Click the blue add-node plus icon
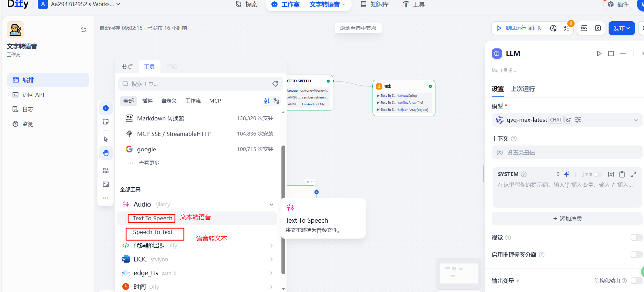The image size is (644, 292). pos(106,108)
